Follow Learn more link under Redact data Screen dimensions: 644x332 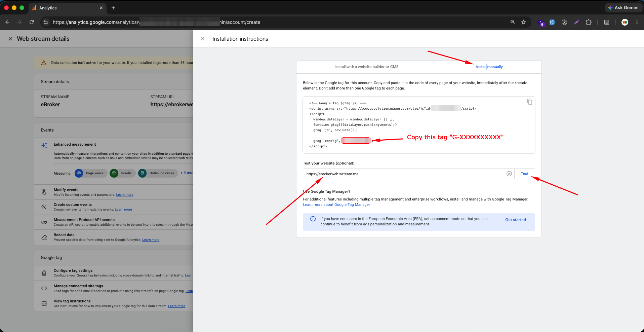coord(151,240)
